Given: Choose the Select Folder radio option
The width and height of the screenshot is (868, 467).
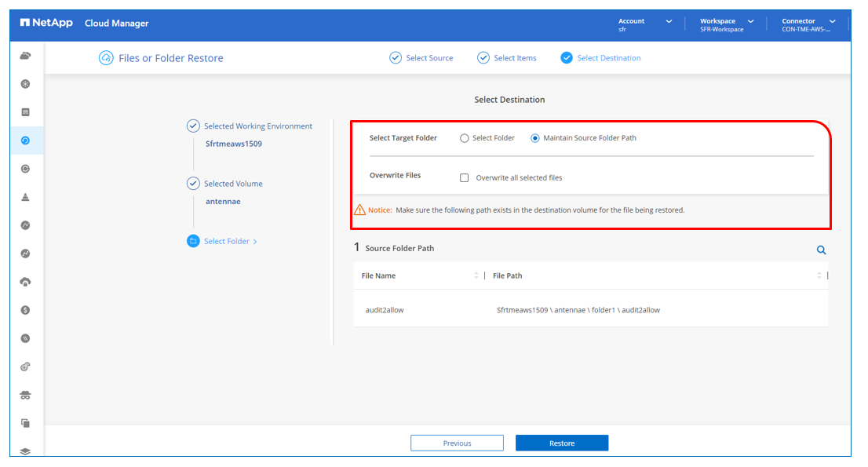Looking at the screenshot, I should pos(465,138).
